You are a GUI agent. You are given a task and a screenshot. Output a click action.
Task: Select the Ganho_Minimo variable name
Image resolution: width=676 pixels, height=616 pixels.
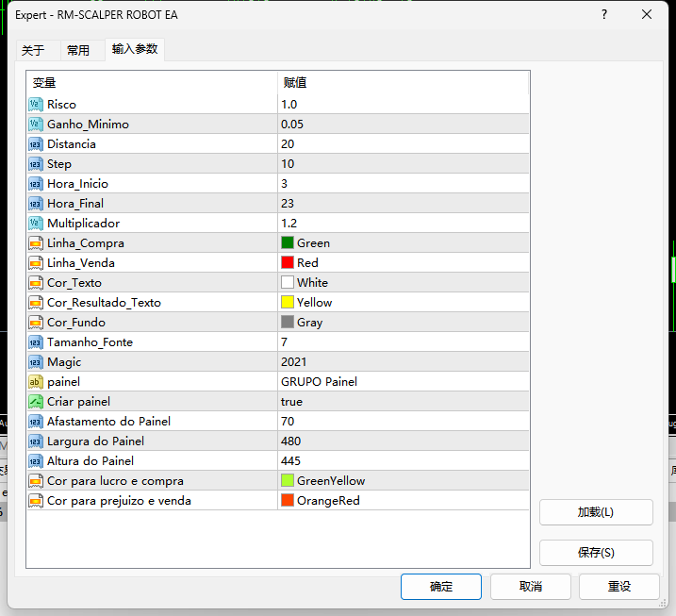coord(88,125)
